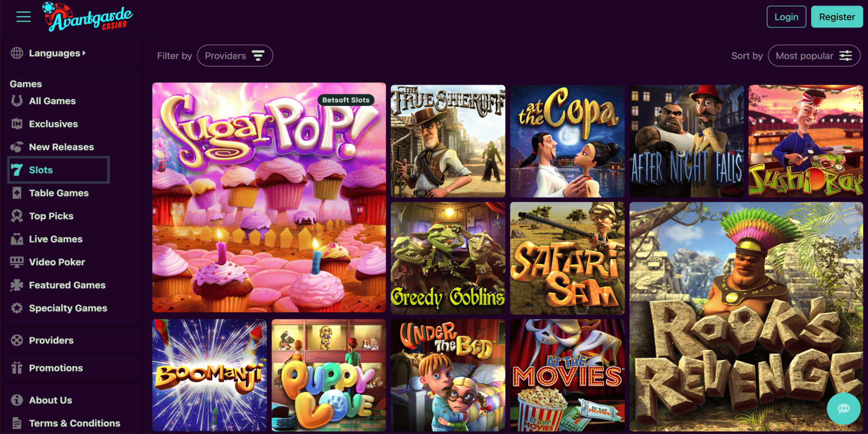Open the Most popular sort dropdown
The image size is (868, 434).
click(x=814, y=55)
